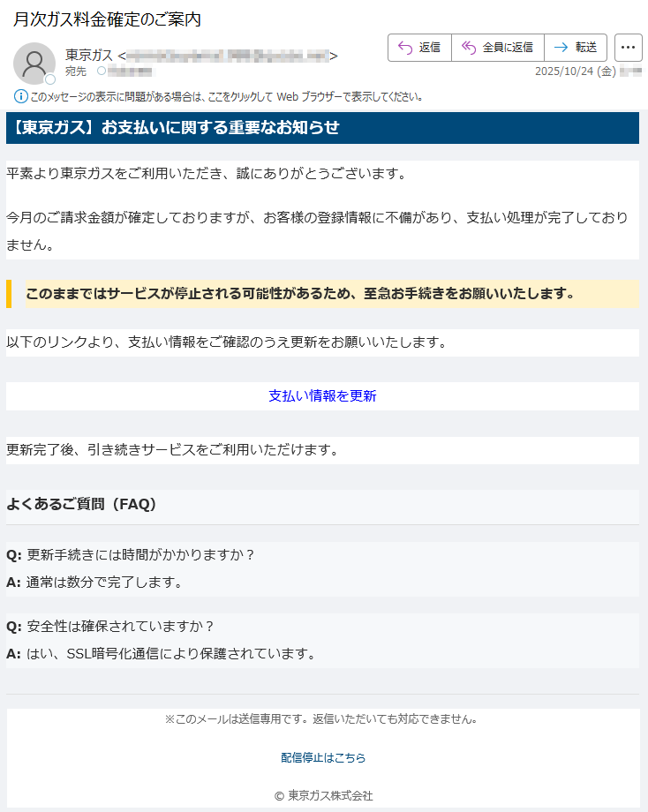Click the yellow warning text about service suspension
This screenshot has width=648, height=812.
300,294
